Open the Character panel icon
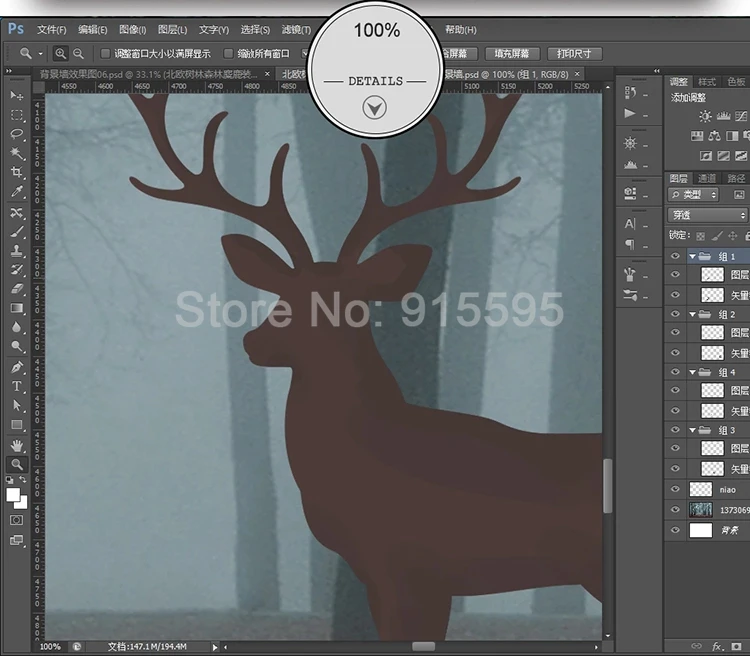The height and width of the screenshot is (666, 750). [630, 224]
